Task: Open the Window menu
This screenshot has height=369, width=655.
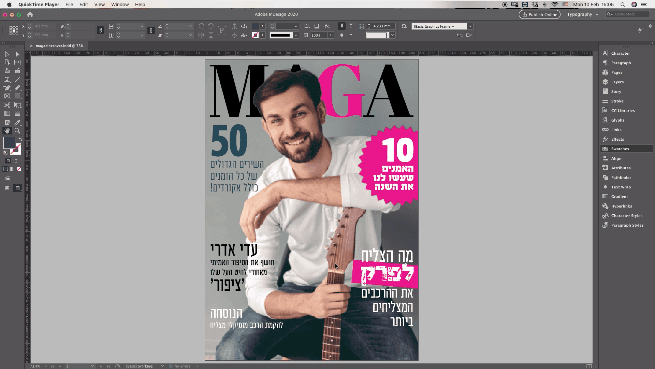Action: pyautogui.click(x=120, y=4)
